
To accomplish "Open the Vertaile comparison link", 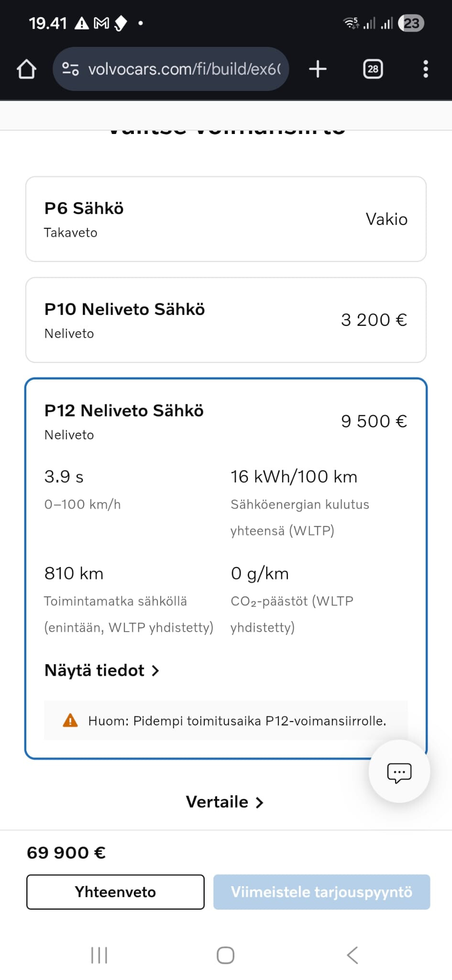I will coord(225,802).
